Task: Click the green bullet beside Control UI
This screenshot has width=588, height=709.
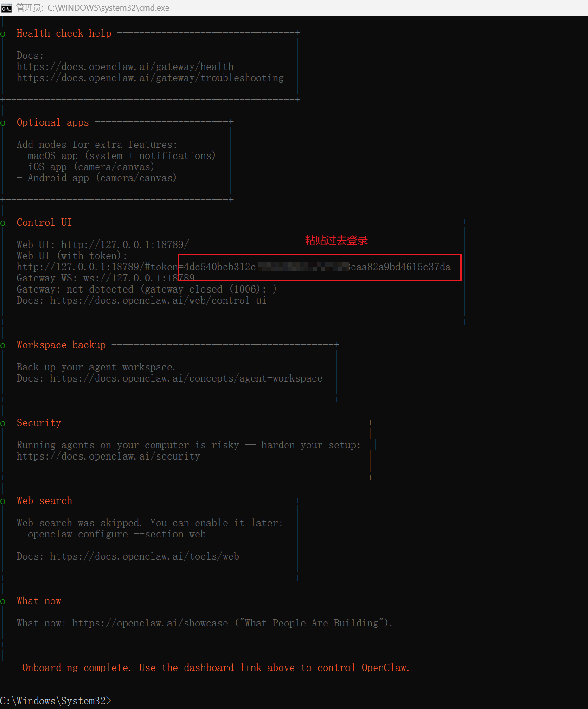Action: [3, 224]
